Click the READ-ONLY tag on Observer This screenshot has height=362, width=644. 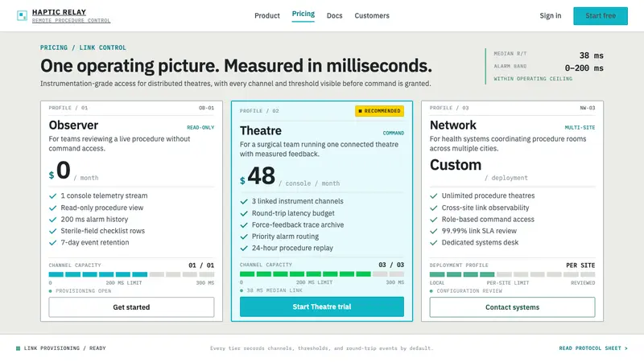coord(200,128)
